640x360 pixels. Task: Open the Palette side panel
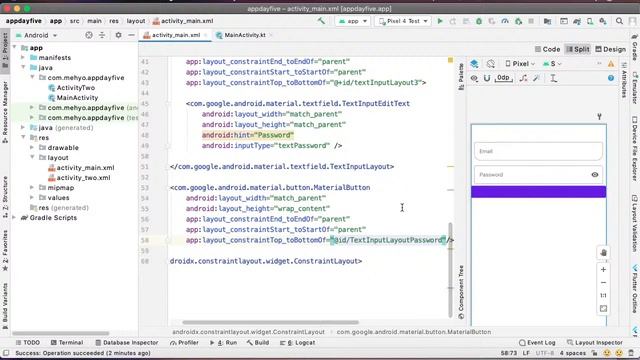click(461, 76)
